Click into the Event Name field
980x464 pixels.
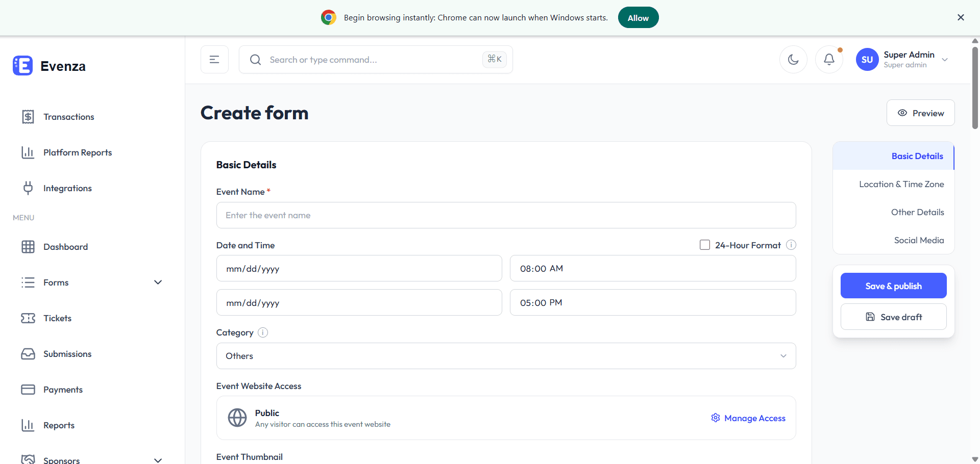pyautogui.click(x=506, y=215)
